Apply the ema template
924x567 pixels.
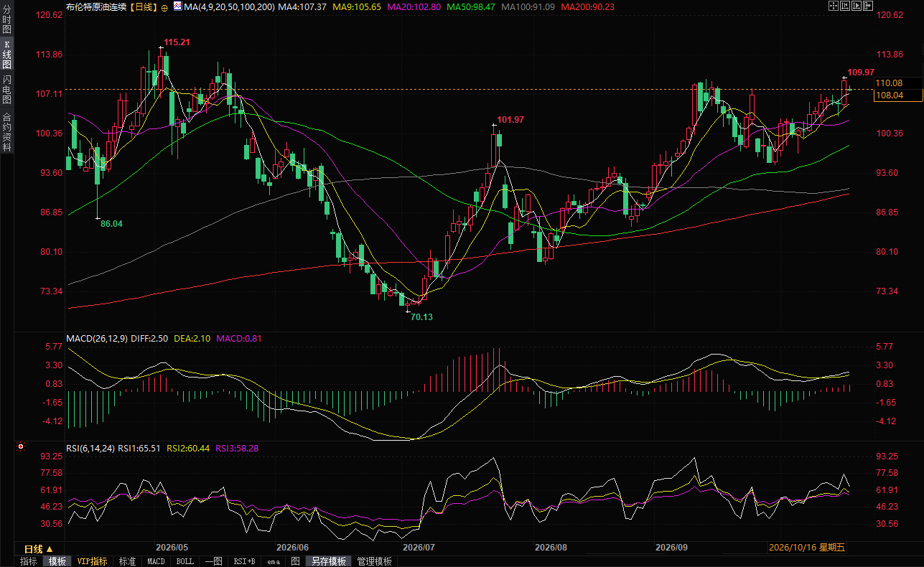click(x=274, y=561)
